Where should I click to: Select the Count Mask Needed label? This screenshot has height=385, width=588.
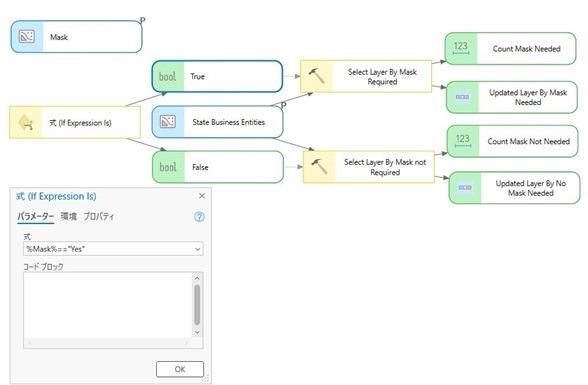pyautogui.click(x=526, y=49)
